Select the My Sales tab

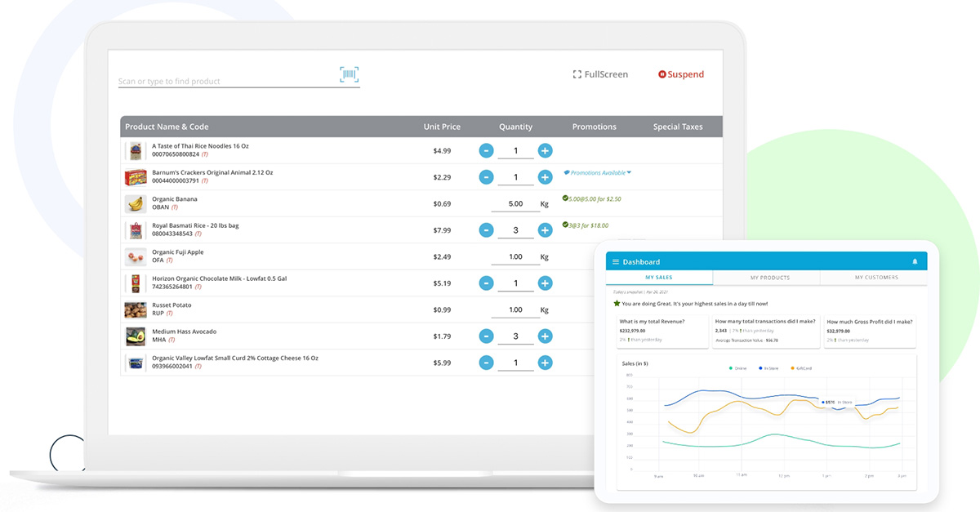(x=660, y=278)
